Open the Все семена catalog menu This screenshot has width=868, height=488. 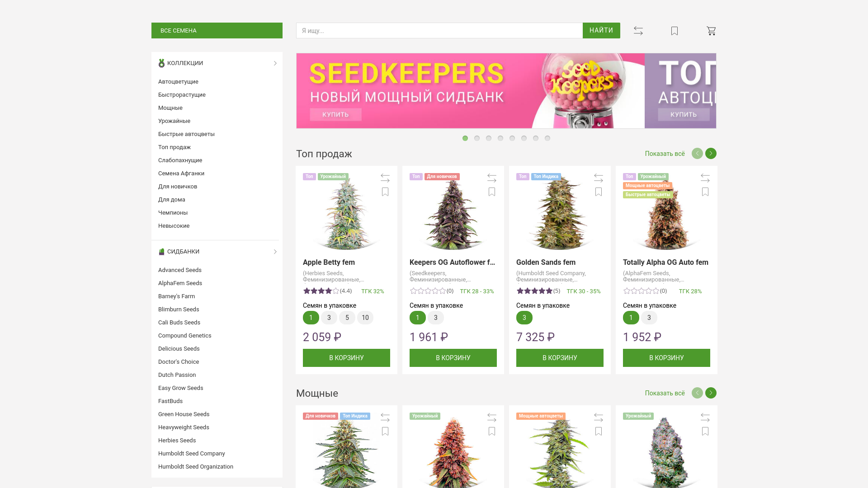tap(217, 31)
